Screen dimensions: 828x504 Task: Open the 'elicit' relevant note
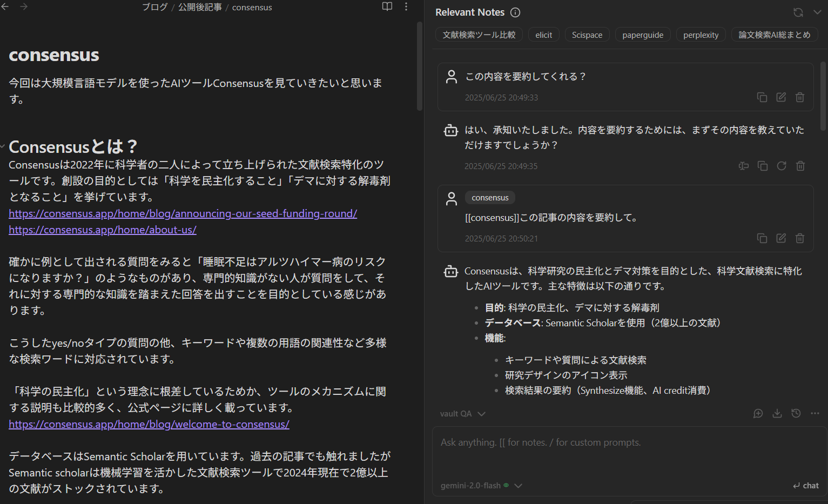(544, 35)
